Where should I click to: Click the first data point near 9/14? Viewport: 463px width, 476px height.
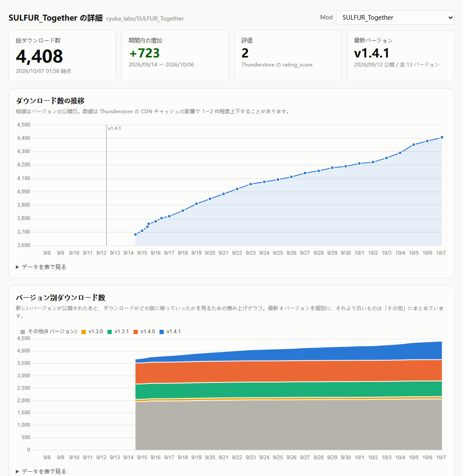click(135, 235)
